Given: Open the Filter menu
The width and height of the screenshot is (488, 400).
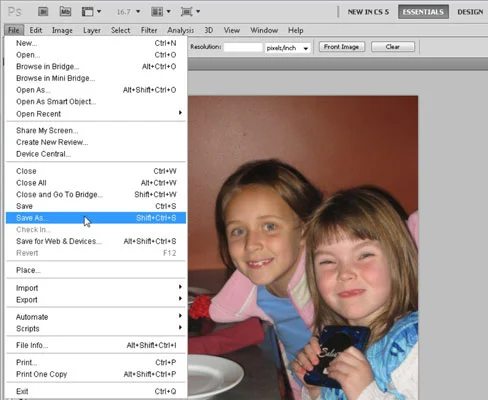Looking at the screenshot, I should point(149,30).
